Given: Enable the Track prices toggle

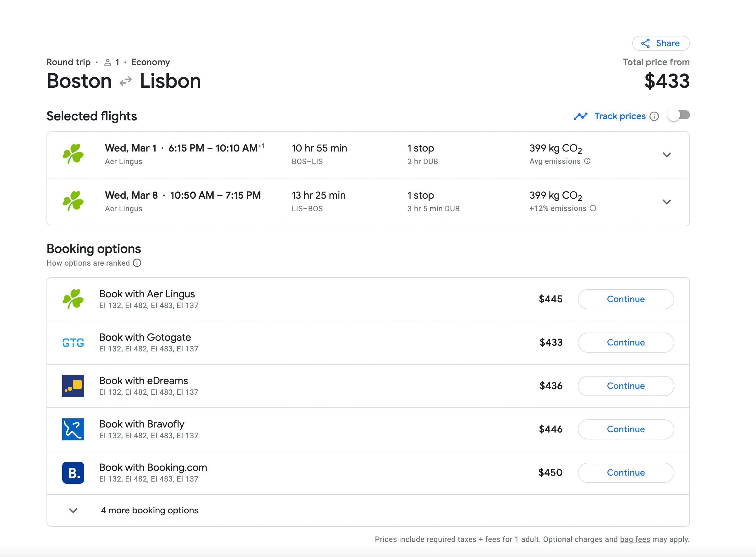Looking at the screenshot, I should 678,115.
